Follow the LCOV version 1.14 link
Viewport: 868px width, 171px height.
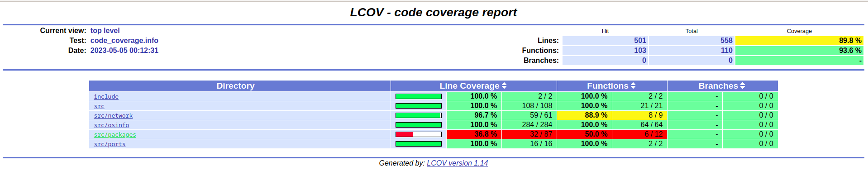click(457, 163)
